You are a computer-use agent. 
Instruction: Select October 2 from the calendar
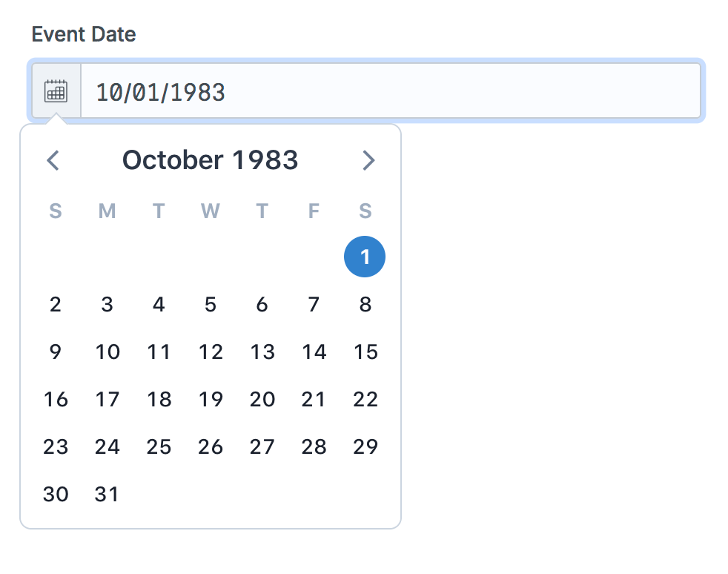56,304
